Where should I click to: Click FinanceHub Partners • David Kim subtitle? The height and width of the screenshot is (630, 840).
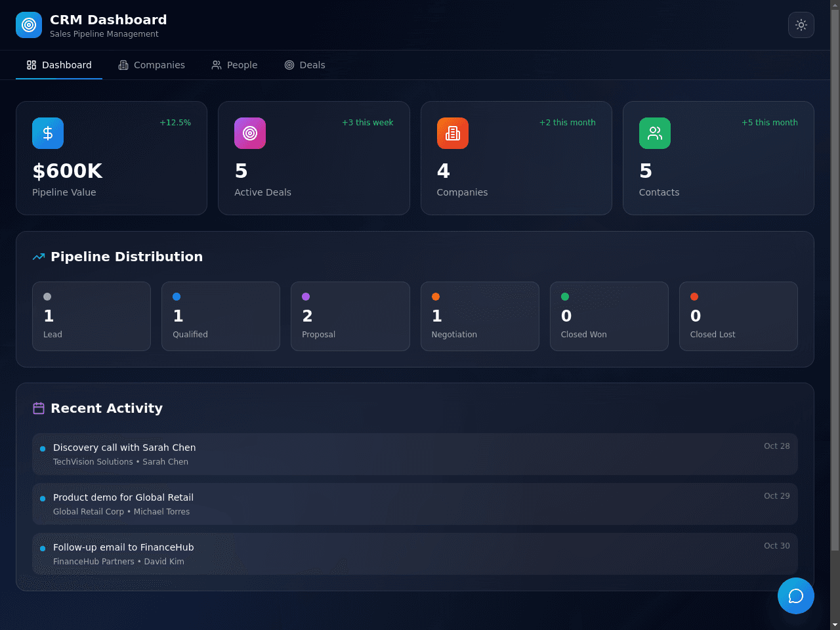[119, 562]
